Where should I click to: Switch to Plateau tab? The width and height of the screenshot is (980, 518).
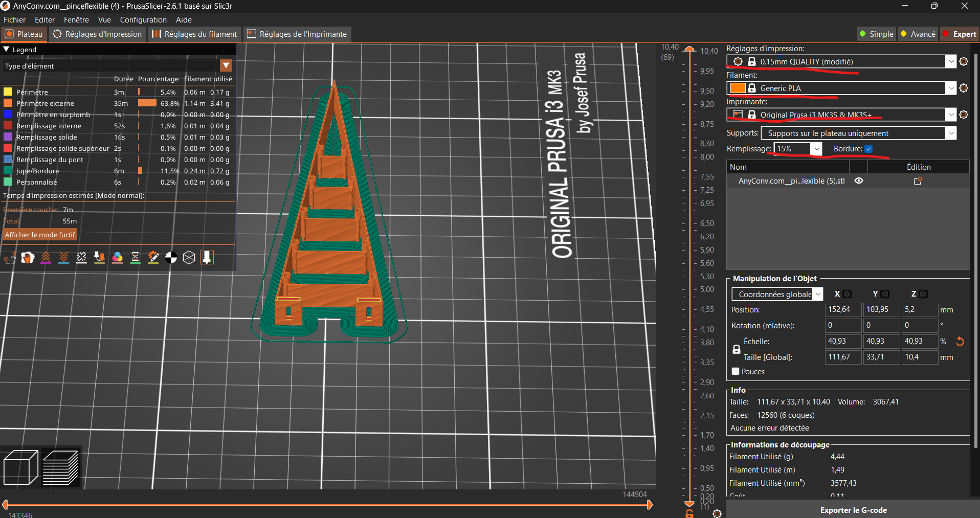coord(24,34)
